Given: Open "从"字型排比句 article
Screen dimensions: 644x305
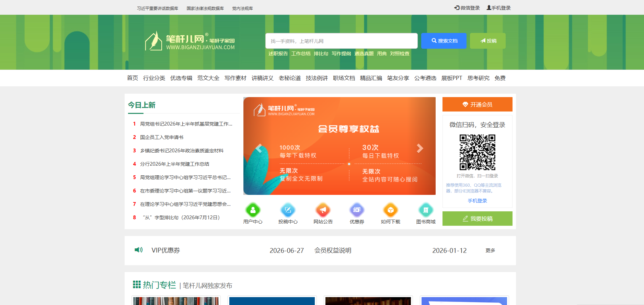Looking at the screenshot, I should 181,218.
